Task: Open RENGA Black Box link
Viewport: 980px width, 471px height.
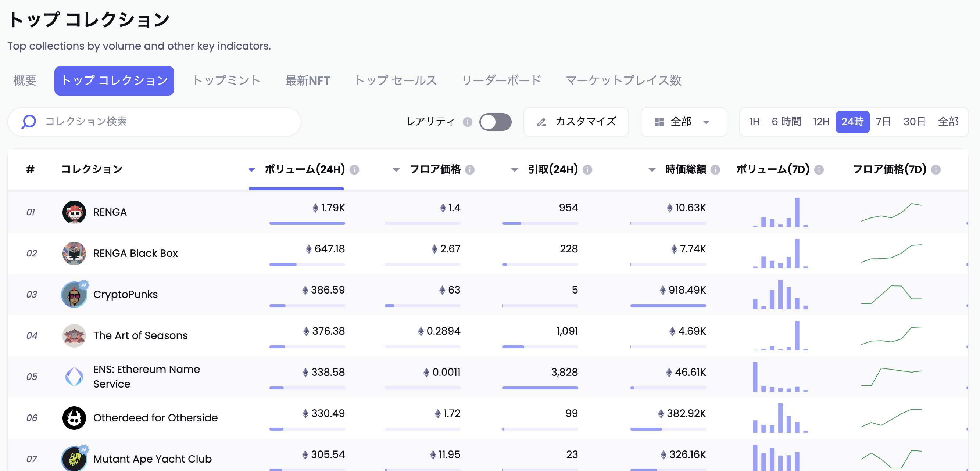Action: 135,253
